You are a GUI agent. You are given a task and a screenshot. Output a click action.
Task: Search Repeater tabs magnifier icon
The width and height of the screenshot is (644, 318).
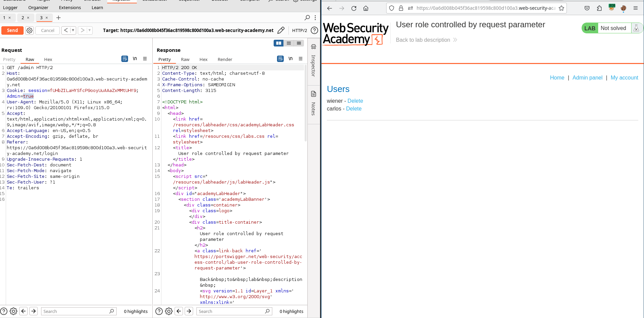click(x=307, y=18)
